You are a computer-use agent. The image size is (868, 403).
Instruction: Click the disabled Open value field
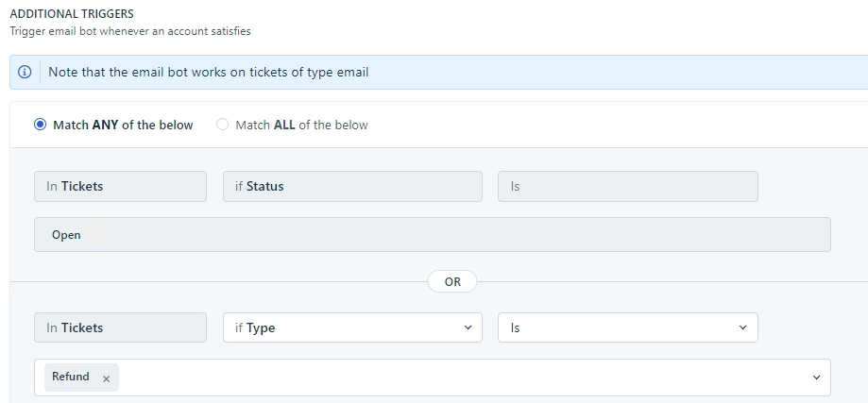point(433,234)
